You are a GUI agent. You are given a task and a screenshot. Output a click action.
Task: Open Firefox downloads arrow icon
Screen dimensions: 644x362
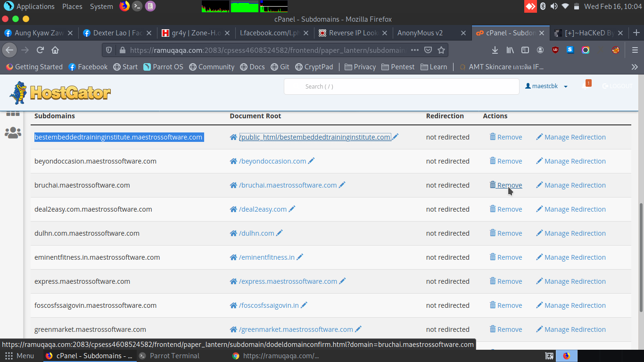point(495,50)
